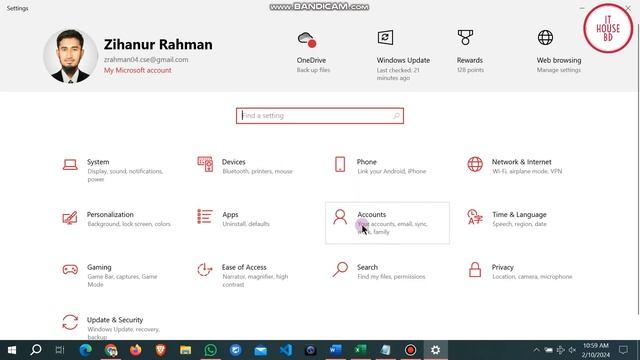The image size is (640, 360).
Task: Click the Ease of Access label
Action: [x=244, y=267]
